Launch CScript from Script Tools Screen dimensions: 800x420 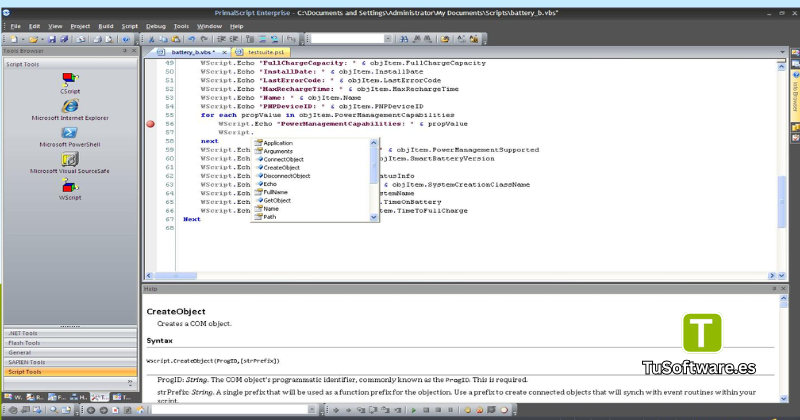coord(70,83)
